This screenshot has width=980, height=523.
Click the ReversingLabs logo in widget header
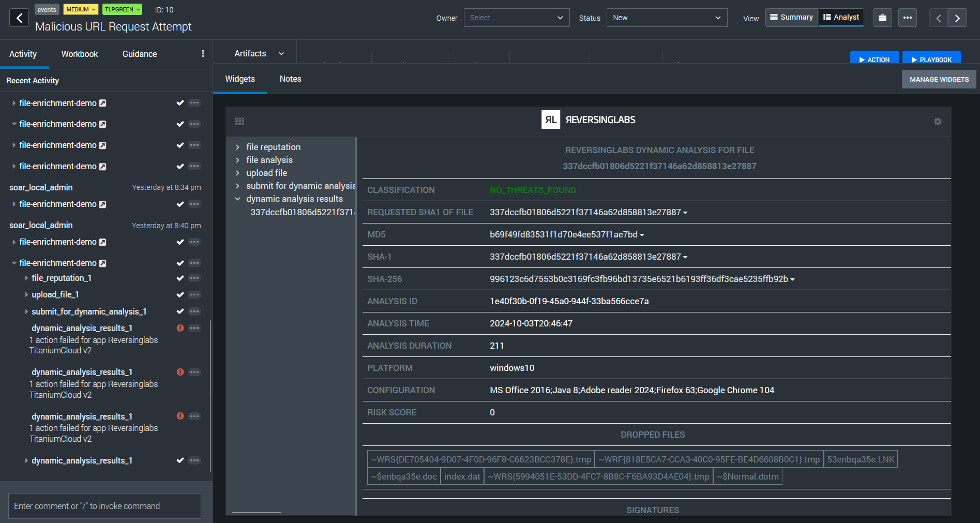(x=588, y=119)
